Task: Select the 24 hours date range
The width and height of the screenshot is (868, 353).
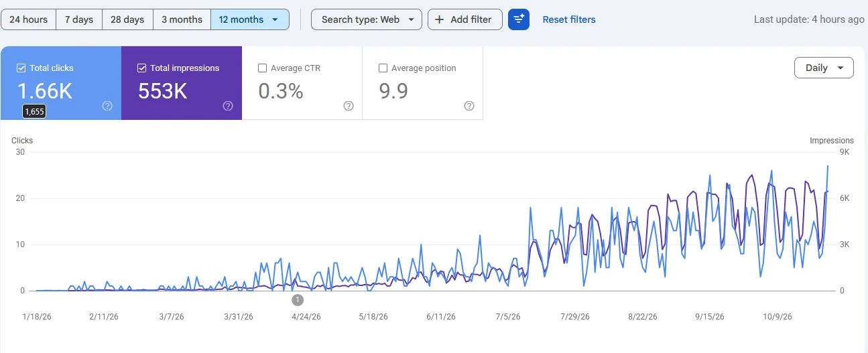Action: tap(28, 19)
